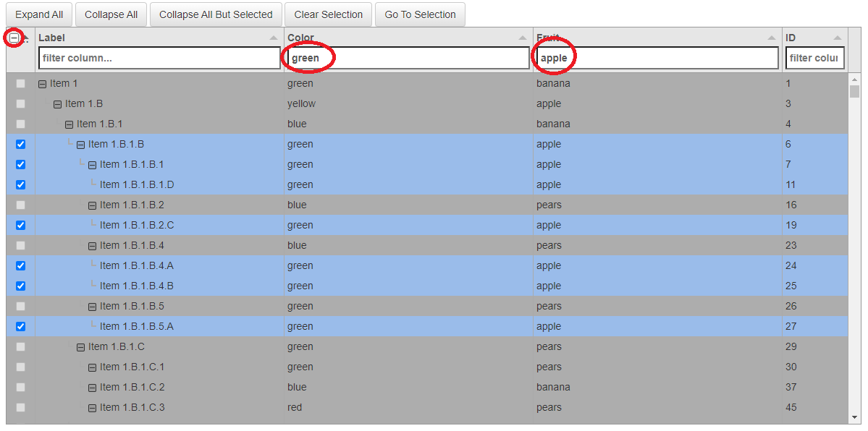Uncheck the Item 1.B.1.B row checkbox
Screen dimensions: 868x431
(x=20, y=144)
